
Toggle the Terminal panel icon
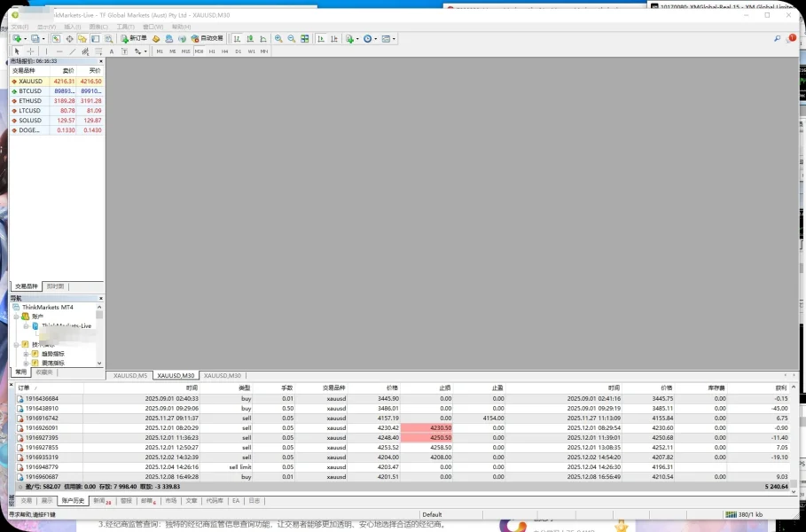click(x=96, y=38)
